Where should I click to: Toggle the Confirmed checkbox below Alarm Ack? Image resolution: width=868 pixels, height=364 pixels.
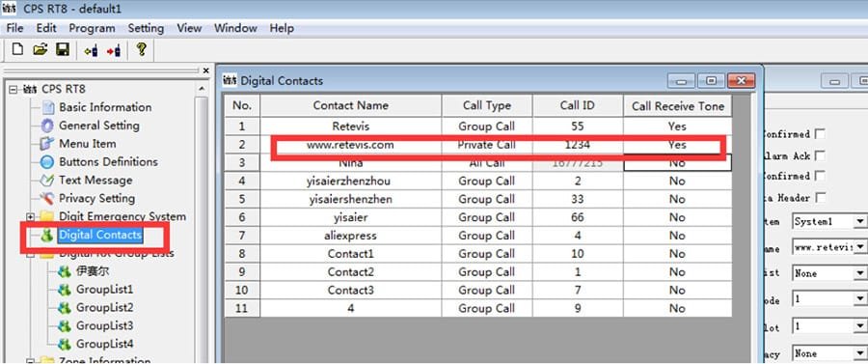(x=820, y=176)
